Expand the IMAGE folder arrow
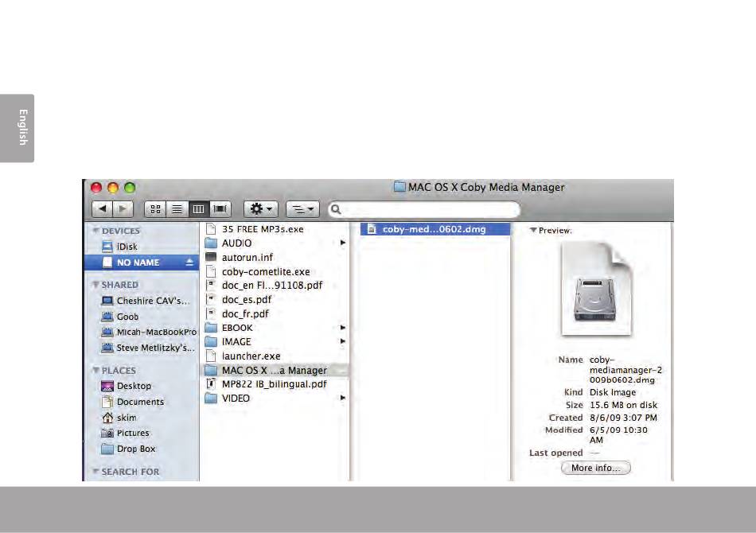Image resolution: width=756 pixels, height=533 pixels. click(343, 341)
